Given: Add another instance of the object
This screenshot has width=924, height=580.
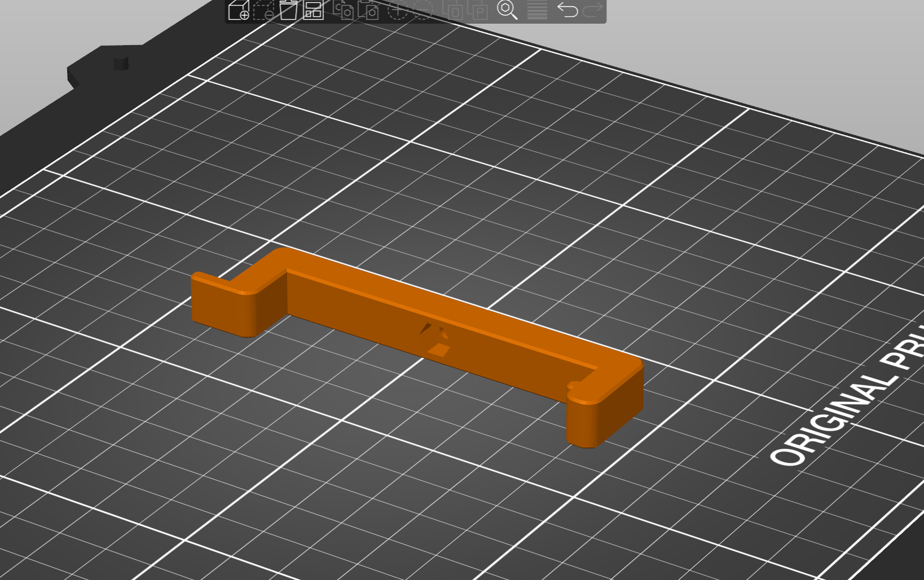Looking at the screenshot, I should click(398, 10).
